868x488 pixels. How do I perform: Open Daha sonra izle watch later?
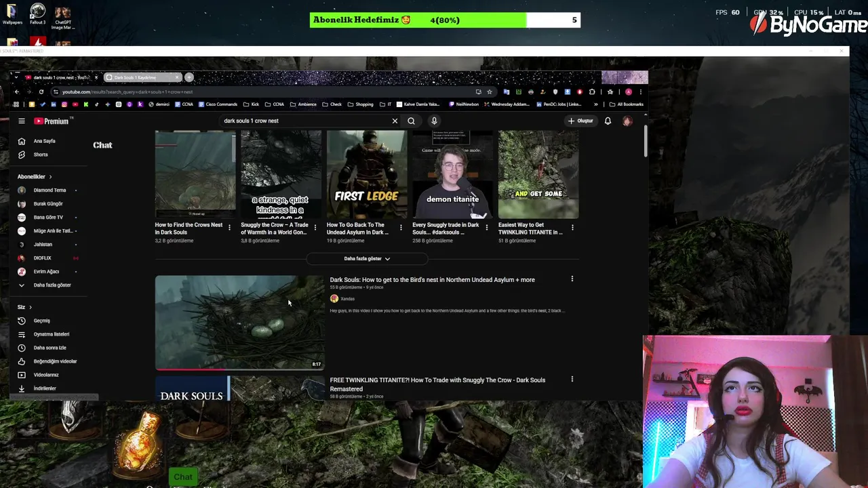pyautogui.click(x=49, y=348)
